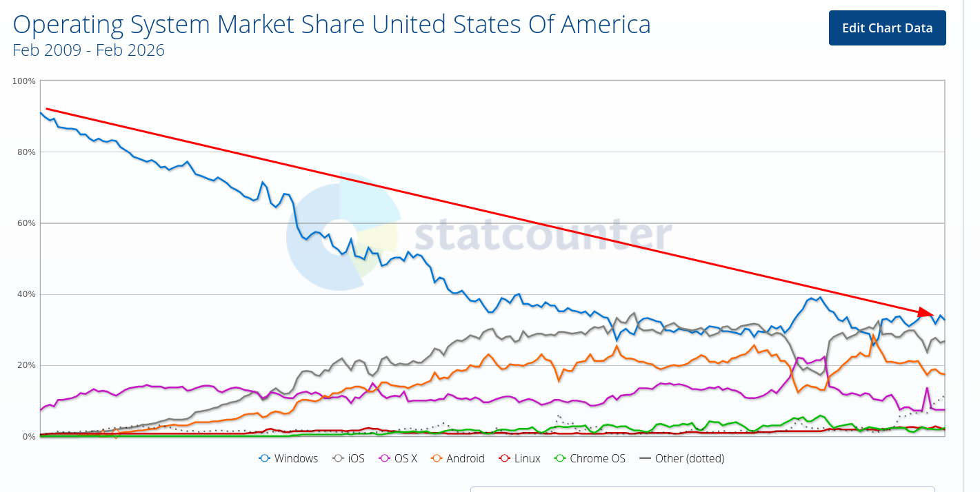This screenshot has height=492, width=980.
Task: Click the 100% y-axis label
Action: [x=23, y=81]
